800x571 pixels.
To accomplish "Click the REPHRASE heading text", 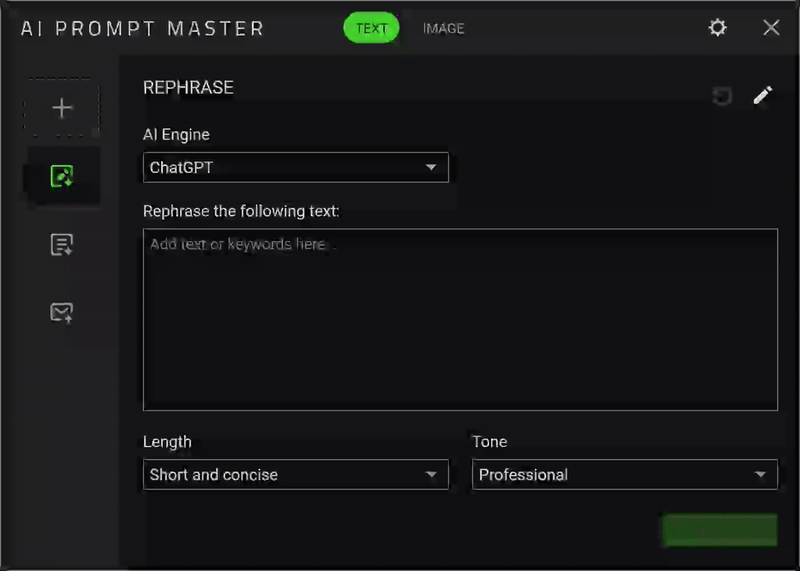I will tap(188, 88).
